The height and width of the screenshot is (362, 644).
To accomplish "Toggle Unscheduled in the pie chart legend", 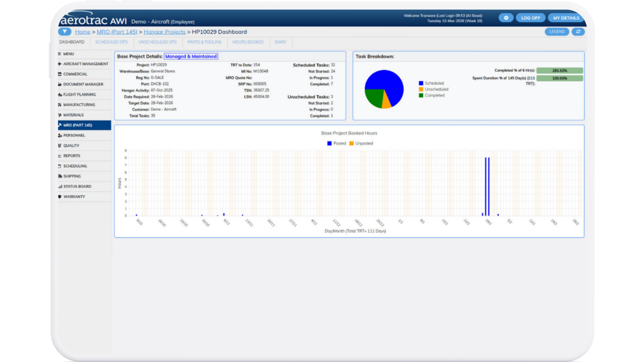I will (433, 89).
